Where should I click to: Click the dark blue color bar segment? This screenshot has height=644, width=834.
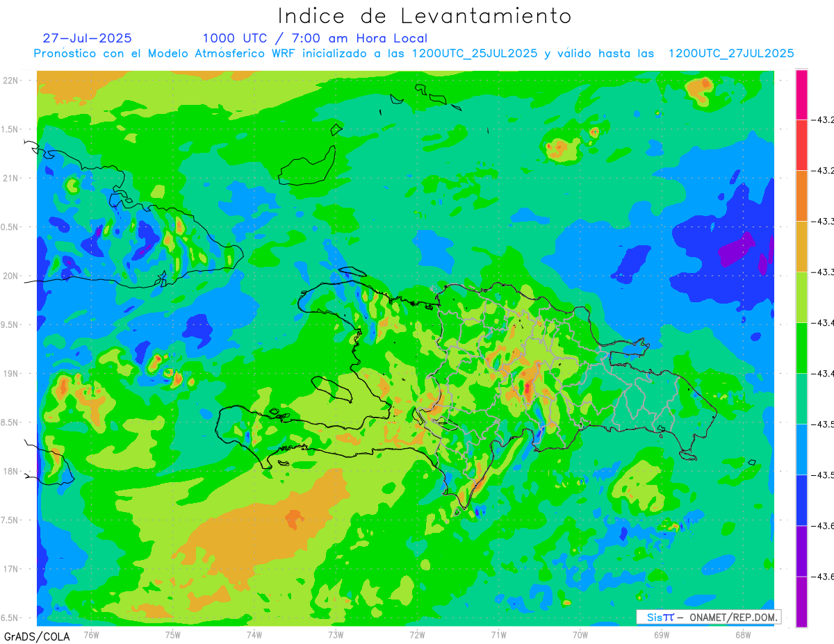(801, 500)
